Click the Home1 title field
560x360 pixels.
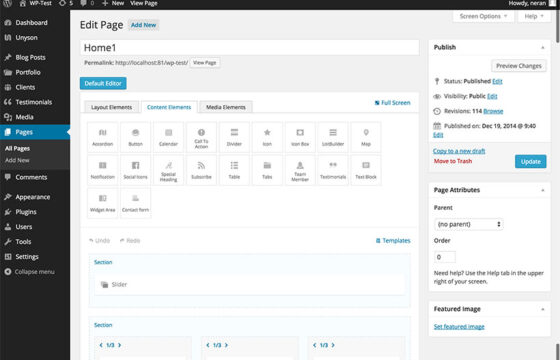coord(250,48)
